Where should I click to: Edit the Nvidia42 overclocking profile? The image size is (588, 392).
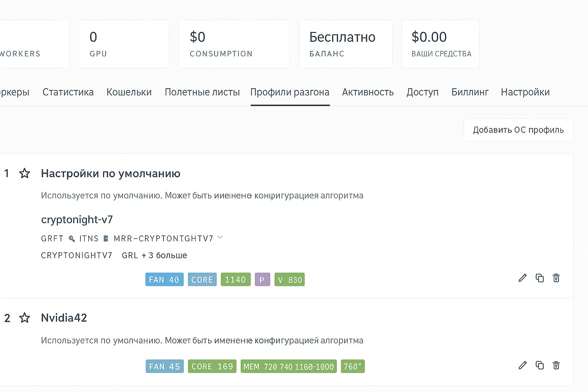click(x=522, y=366)
